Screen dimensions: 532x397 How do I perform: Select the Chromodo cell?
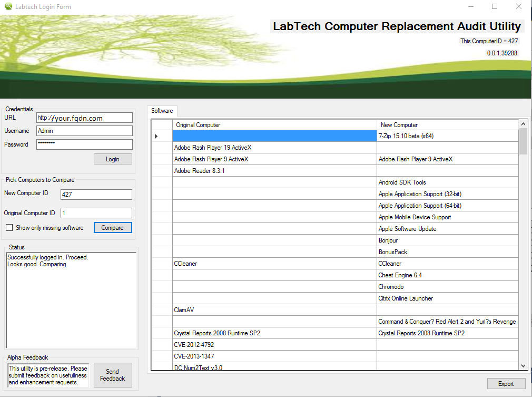(448, 287)
